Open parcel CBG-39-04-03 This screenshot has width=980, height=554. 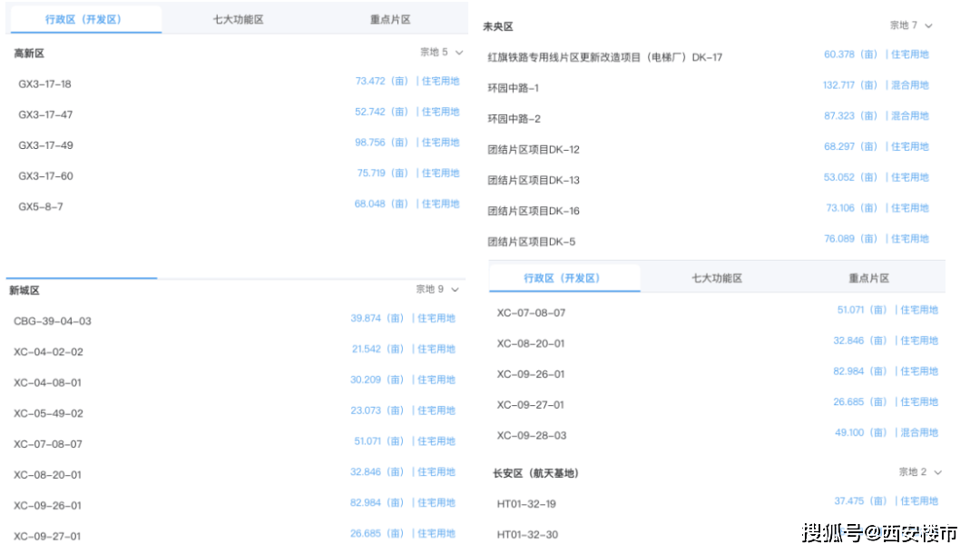[x=53, y=321]
